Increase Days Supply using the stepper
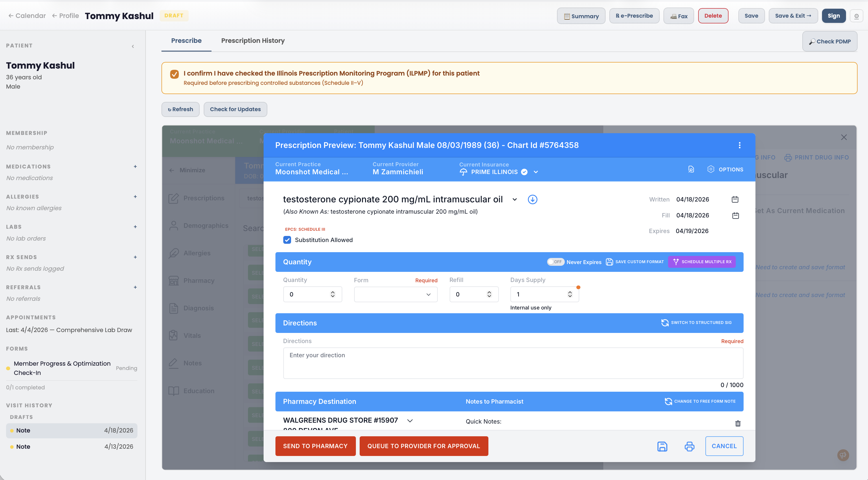The image size is (868, 480). click(570, 292)
